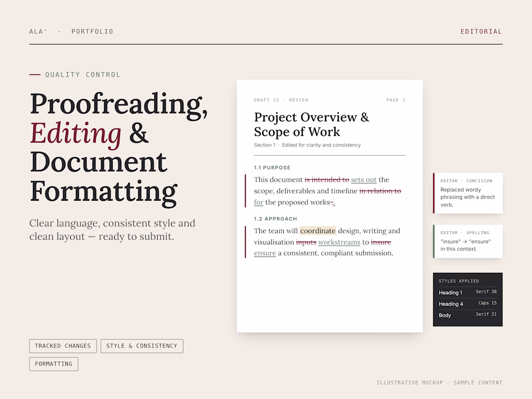Image resolution: width=532 pixels, height=399 pixels.
Task: Click the Editor Concision comment card
Action: click(x=468, y=193)
